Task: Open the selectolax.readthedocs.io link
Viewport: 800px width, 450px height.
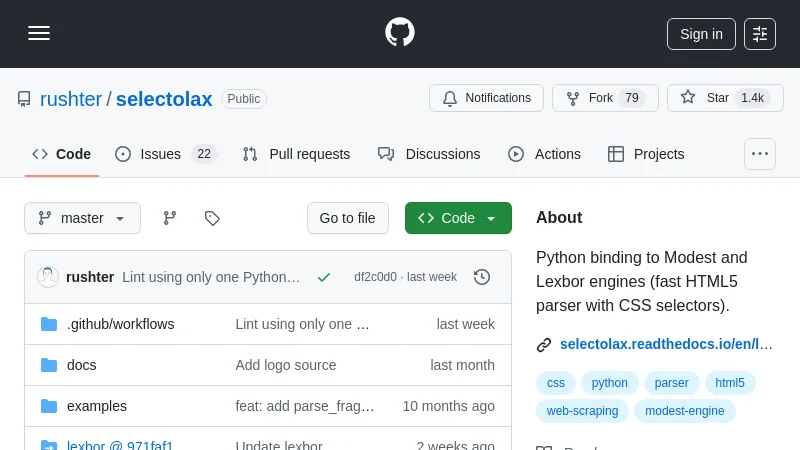Action: point(665,344)
